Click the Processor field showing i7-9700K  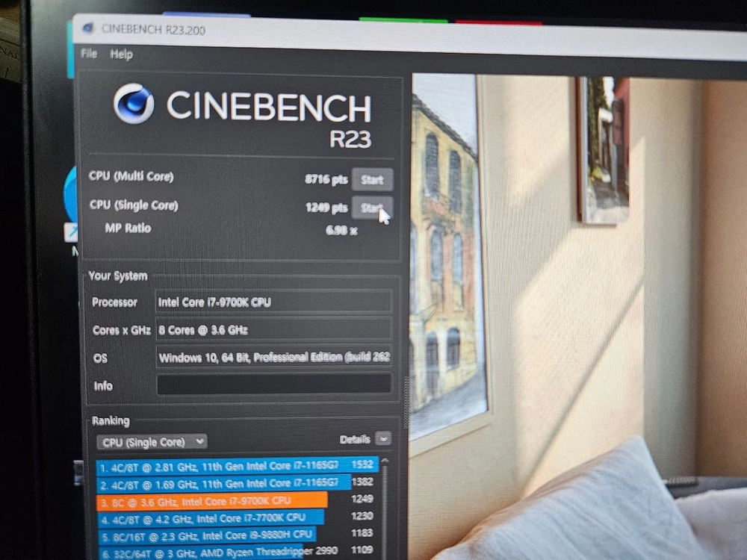(274, 302)
